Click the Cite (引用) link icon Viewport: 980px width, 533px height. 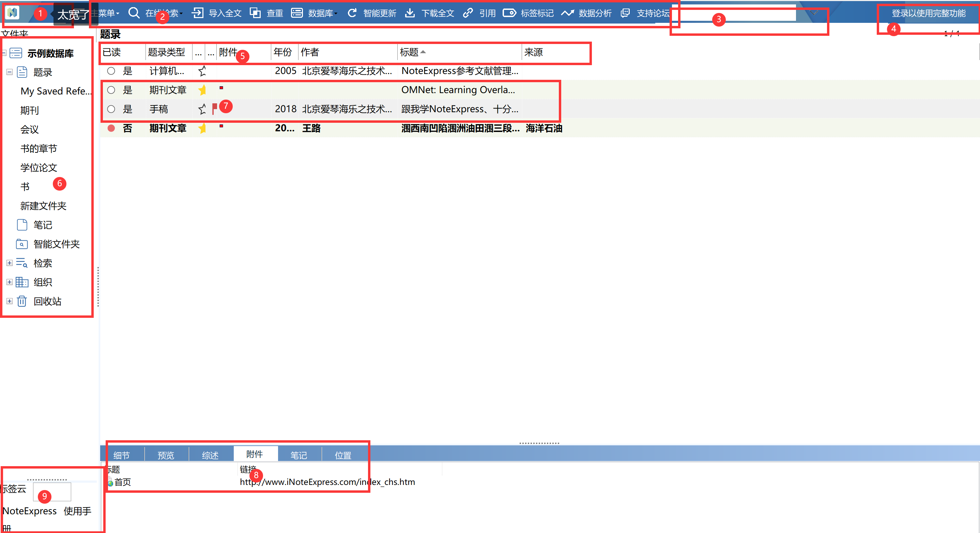click(468, 13)
